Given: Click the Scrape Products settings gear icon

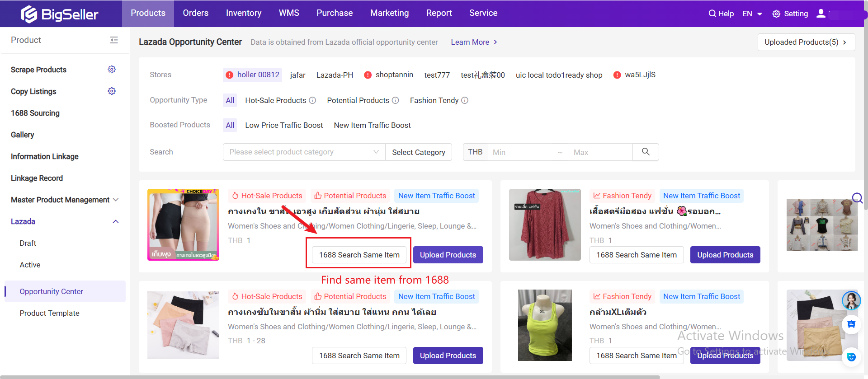Looking at the screenshot, I should 112,70.
